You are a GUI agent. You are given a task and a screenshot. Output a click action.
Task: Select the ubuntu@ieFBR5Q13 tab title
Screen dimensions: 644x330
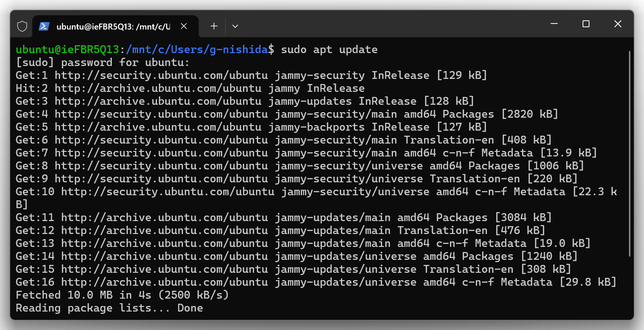coord(113,26)
